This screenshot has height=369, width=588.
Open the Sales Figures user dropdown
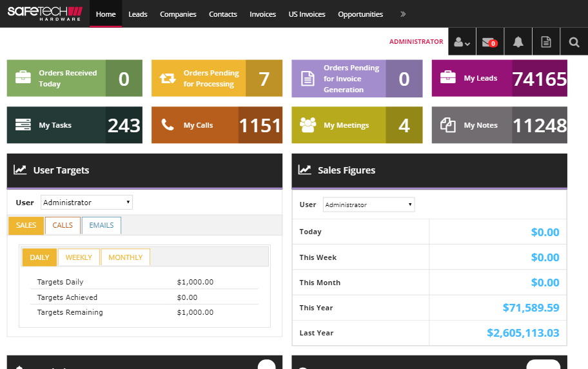point(369,204)
